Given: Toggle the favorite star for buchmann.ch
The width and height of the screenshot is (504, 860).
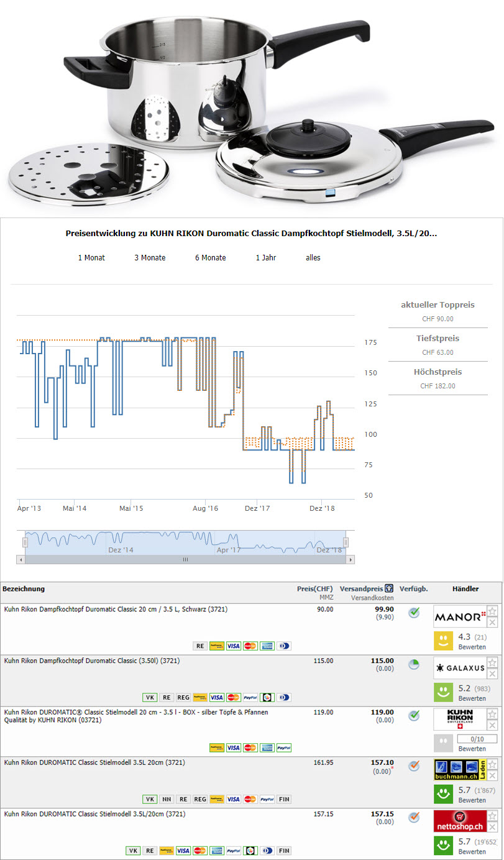Looking at the screenshot, I should pyautogui.click(x=492, y=765).
